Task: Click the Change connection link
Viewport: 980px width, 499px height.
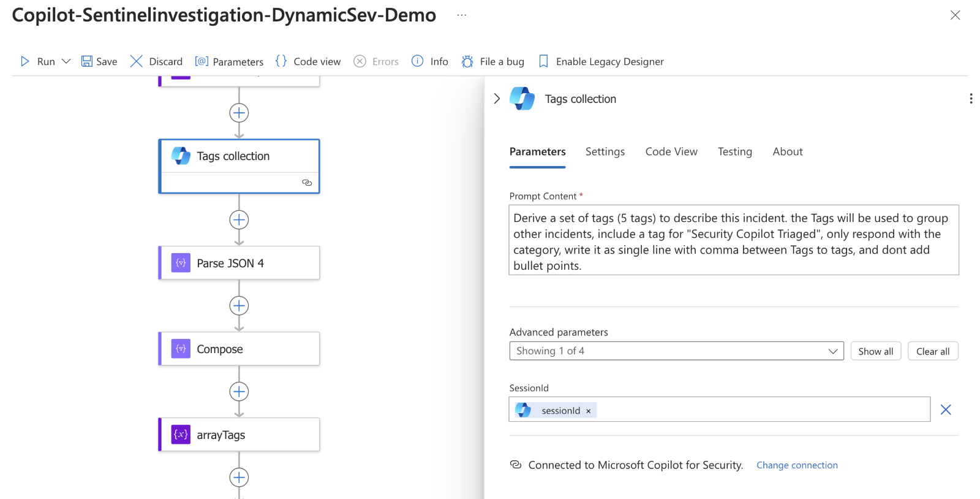Action: click(797, 465)
